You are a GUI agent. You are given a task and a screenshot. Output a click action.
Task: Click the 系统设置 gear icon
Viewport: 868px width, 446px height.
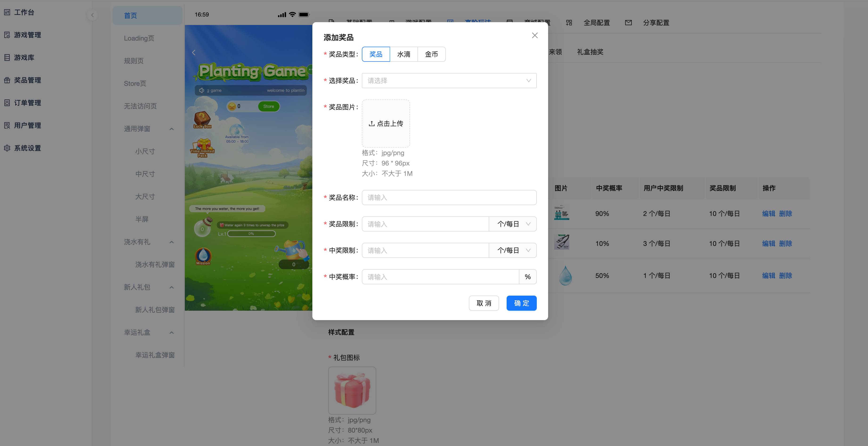coord(7,148)
